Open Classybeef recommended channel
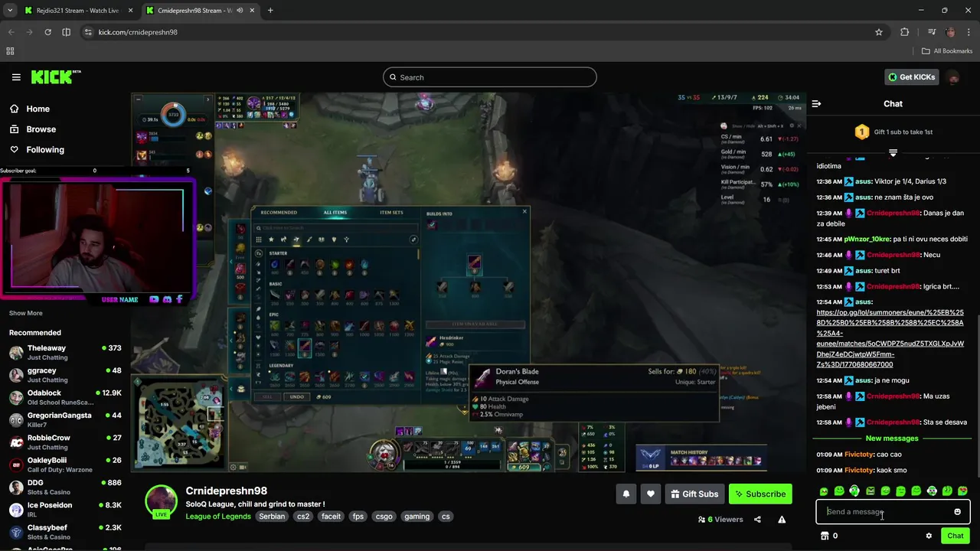This screenshot has height=551, width=980. [x=65, y=532]
